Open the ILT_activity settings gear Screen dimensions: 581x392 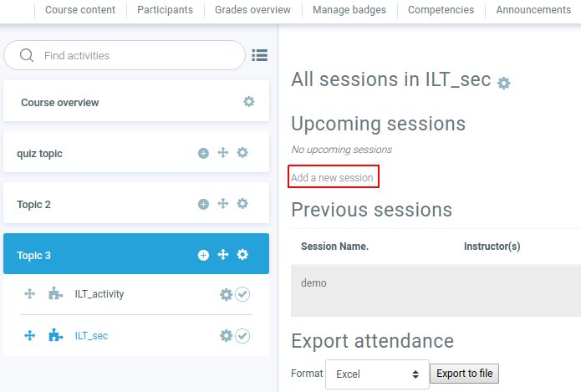225,294
